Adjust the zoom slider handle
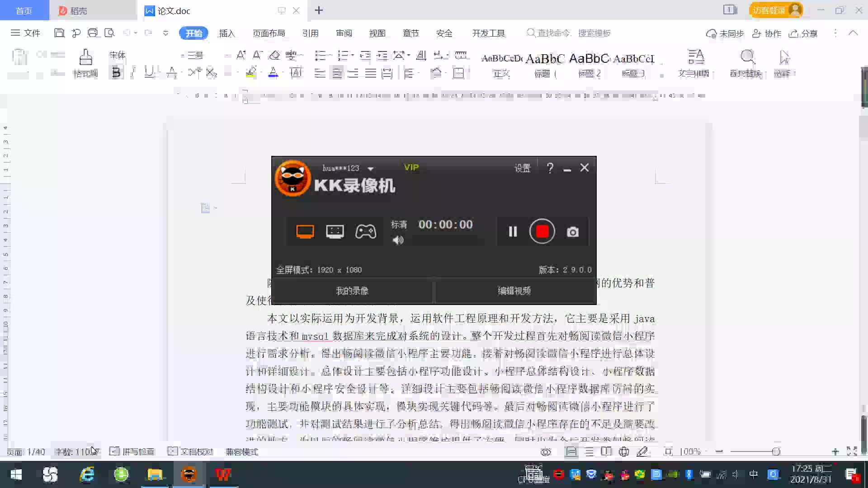 [776, 451]
